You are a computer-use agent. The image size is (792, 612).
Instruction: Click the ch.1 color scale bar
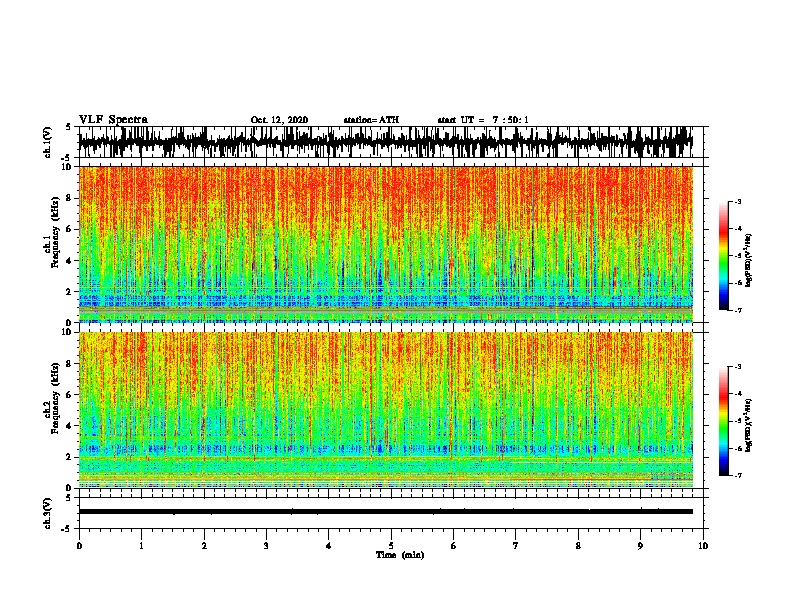pos(723,256)
